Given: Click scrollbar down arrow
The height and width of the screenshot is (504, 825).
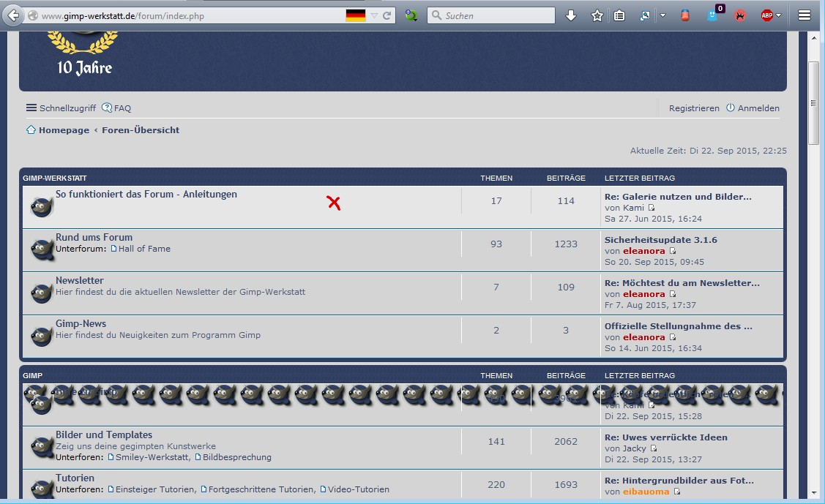Looking at the screenshot, I should point(814,493).
